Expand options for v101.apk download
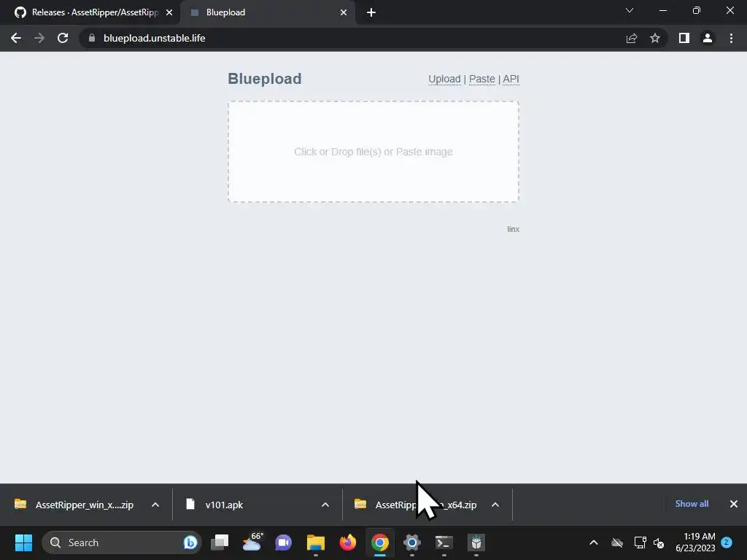This screenshot has width=747, height=560. coord(325,505)
